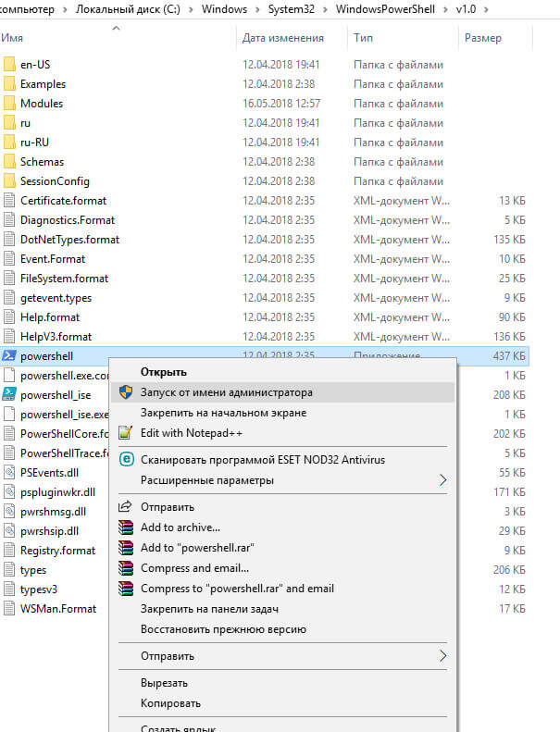Go to Локальный диск (C:) in breadcrumb

128,9
